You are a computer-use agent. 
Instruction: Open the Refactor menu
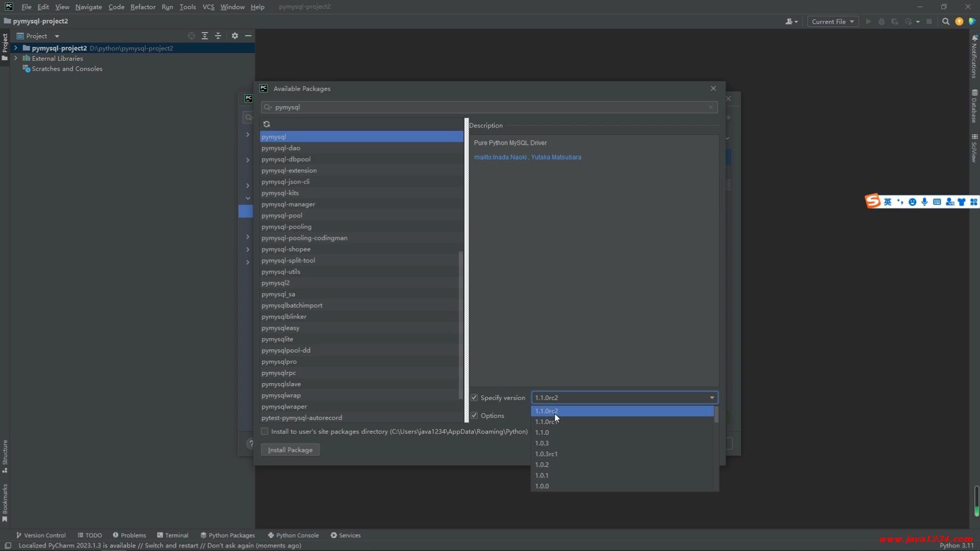coord(143,7)
